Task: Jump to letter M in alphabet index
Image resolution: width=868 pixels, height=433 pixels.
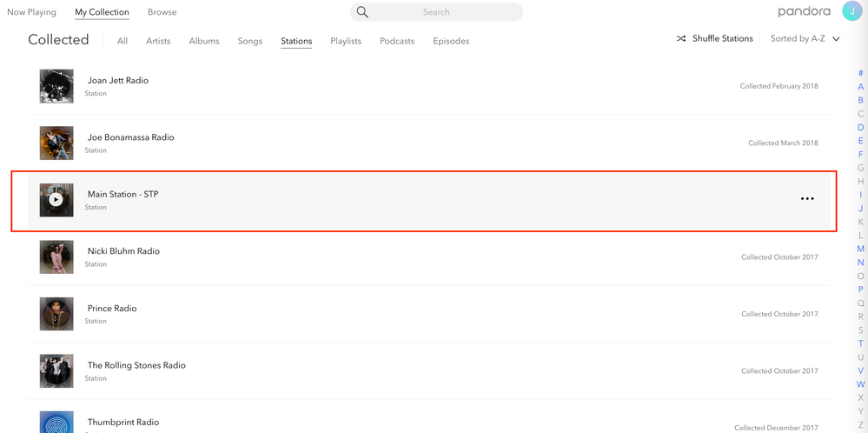Action: (861, 249)
